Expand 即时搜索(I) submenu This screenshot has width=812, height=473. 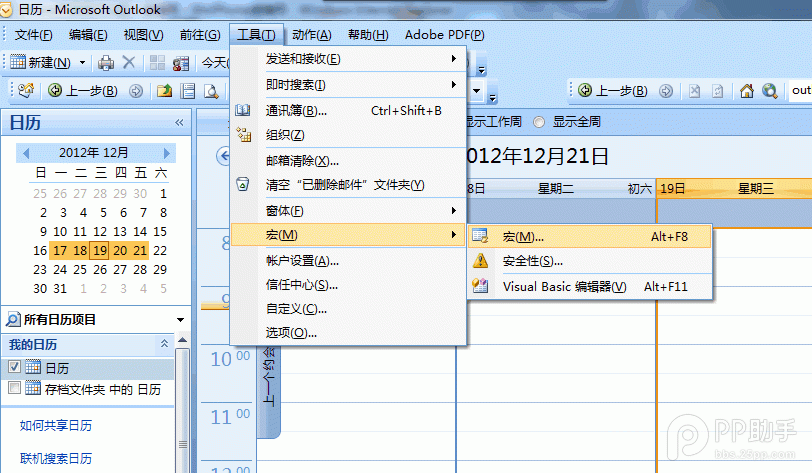click(348, 84)
